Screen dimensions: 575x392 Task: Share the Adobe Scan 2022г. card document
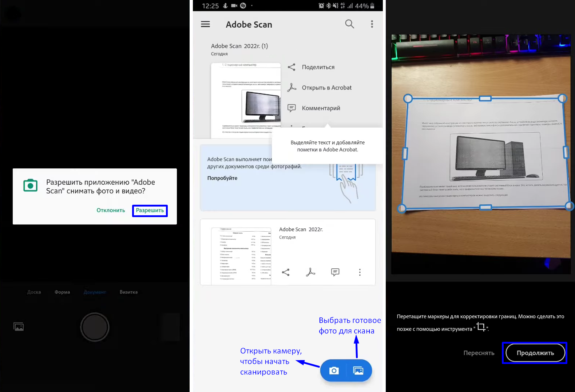click(x=286, y=272)
